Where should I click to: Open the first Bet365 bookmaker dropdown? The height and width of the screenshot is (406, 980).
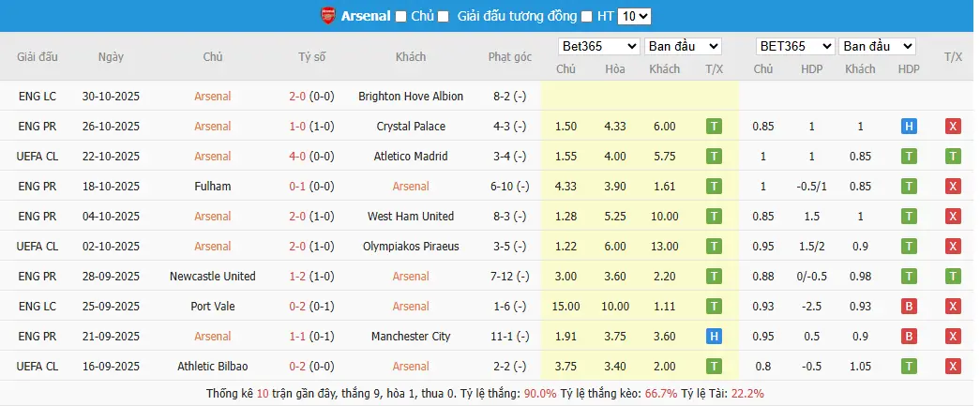coord(596,46)
